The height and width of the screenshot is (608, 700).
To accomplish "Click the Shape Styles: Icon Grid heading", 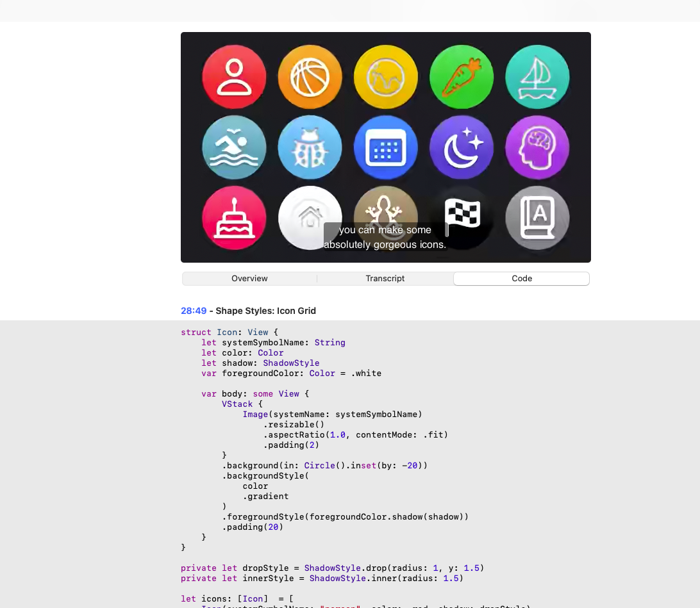I will point(265,311).
